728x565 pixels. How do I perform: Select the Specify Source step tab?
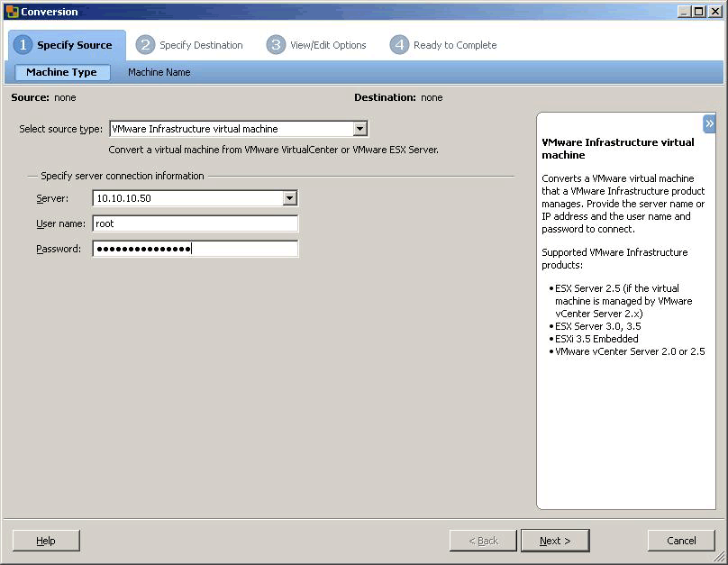point(67,45)
